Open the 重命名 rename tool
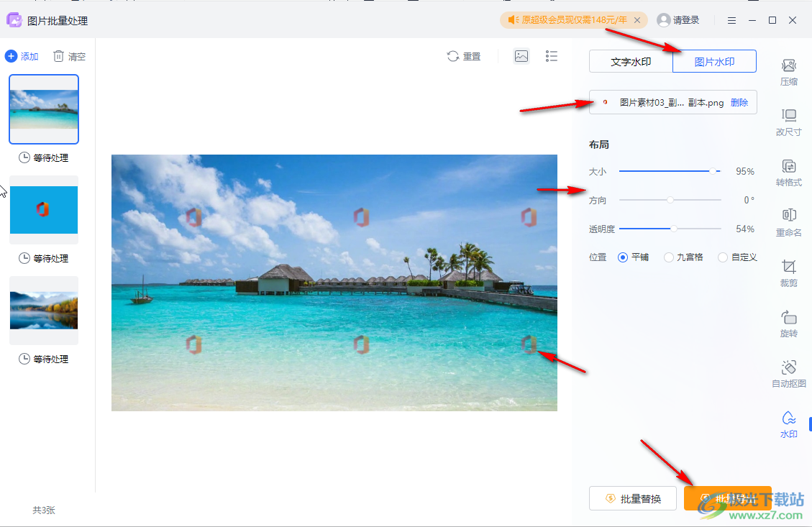 789,223
